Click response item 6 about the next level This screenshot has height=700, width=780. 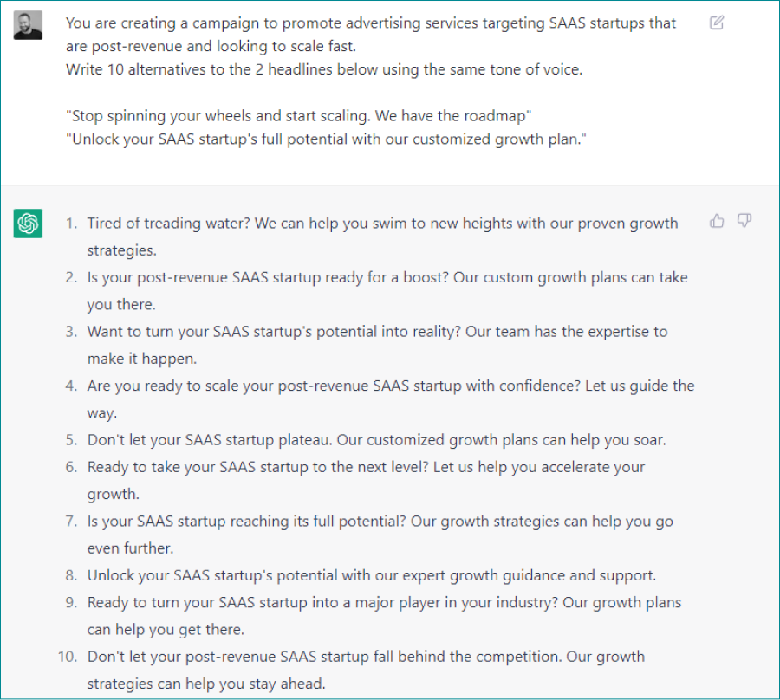[x=366, y=467]
